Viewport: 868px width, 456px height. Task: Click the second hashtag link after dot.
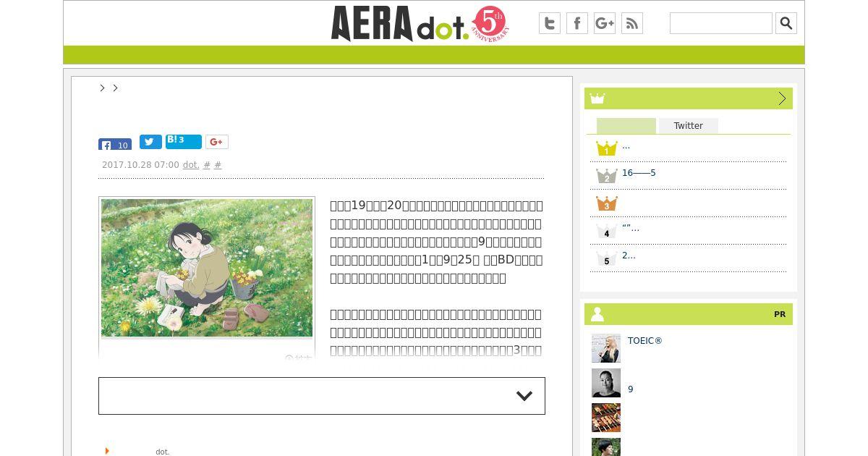[218, 165]
